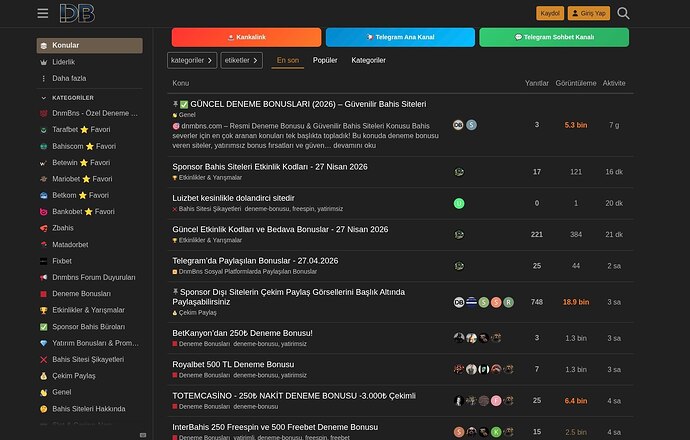Click the Deneme Bonusları sidebar red square icon

[x=44, y=294]
